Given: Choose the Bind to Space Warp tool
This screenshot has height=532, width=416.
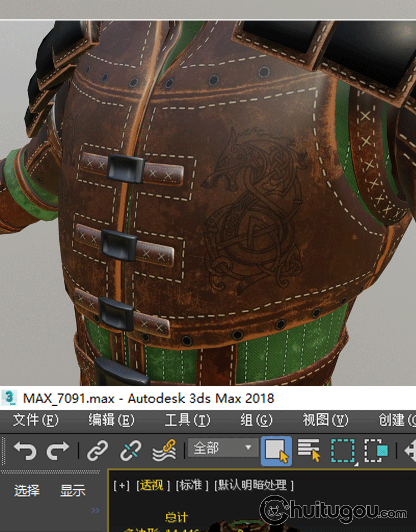Looking at the screenshot, I should [164, 451].
